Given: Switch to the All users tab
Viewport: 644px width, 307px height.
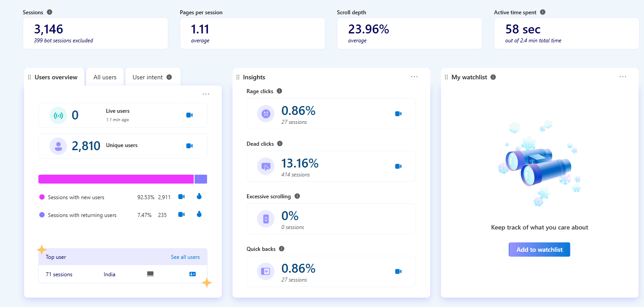Looking at the screenshot, I should (105, 77).
